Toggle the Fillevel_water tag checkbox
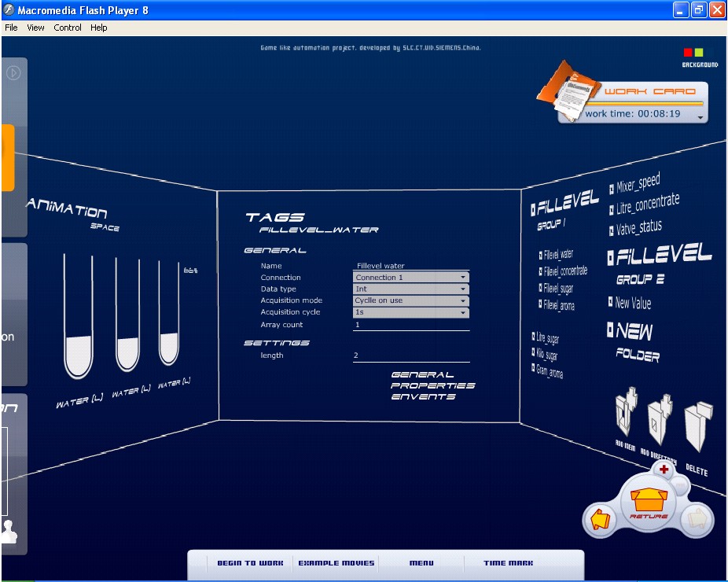 tap(541, 256)
